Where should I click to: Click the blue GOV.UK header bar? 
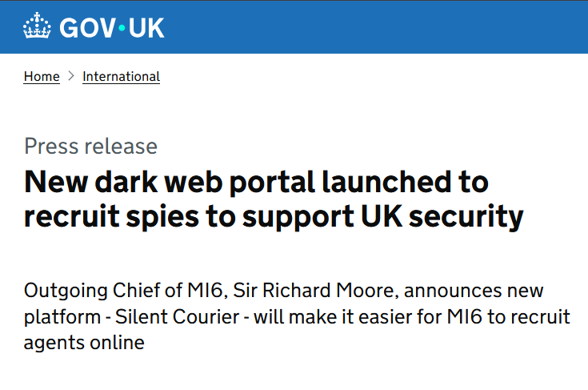click(294, 27)
